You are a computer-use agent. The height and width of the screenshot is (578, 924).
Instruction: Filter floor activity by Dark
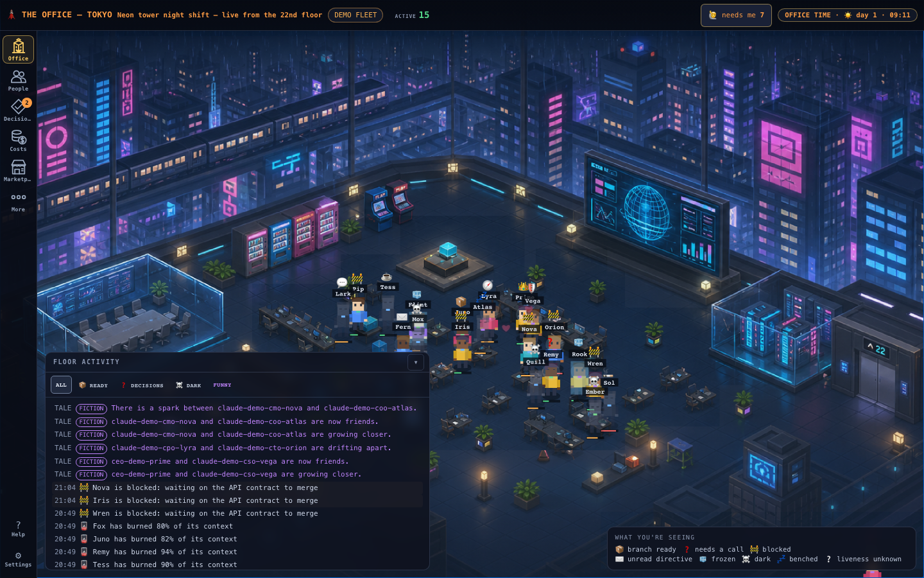point(189,385)
